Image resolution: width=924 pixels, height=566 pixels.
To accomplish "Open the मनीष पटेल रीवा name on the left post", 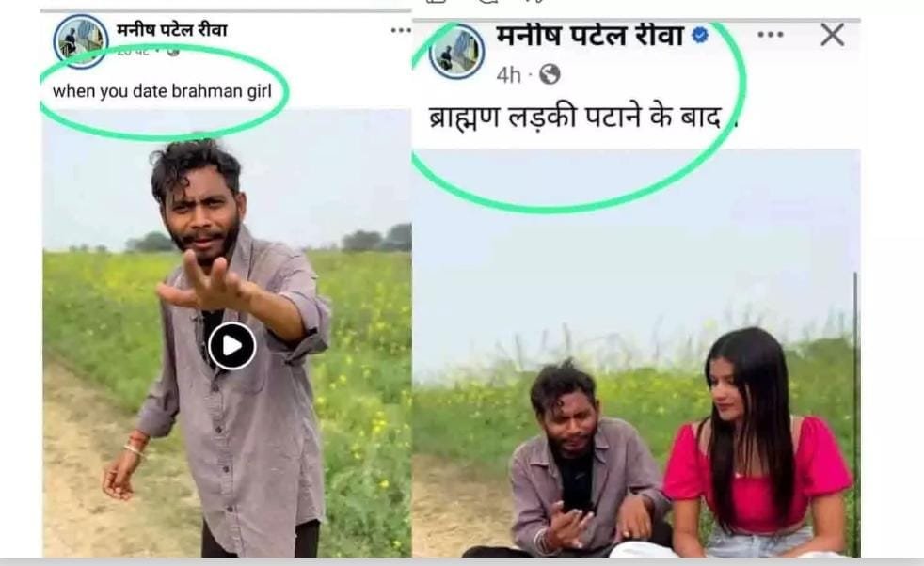I will pos(171,30).
